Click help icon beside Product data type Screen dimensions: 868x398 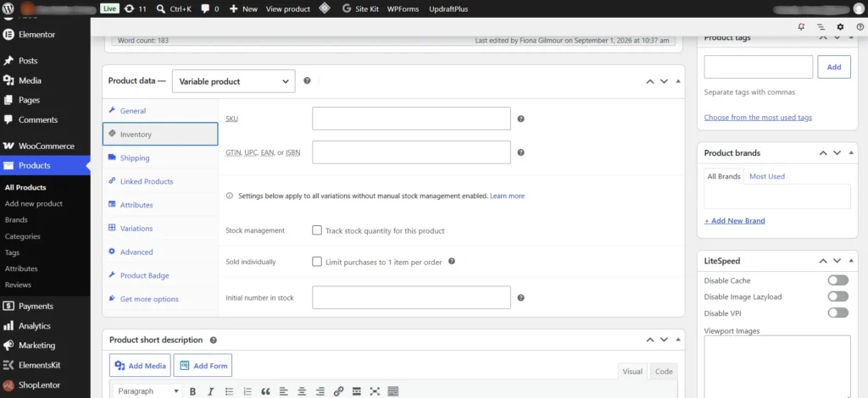[x=307, y=80]
